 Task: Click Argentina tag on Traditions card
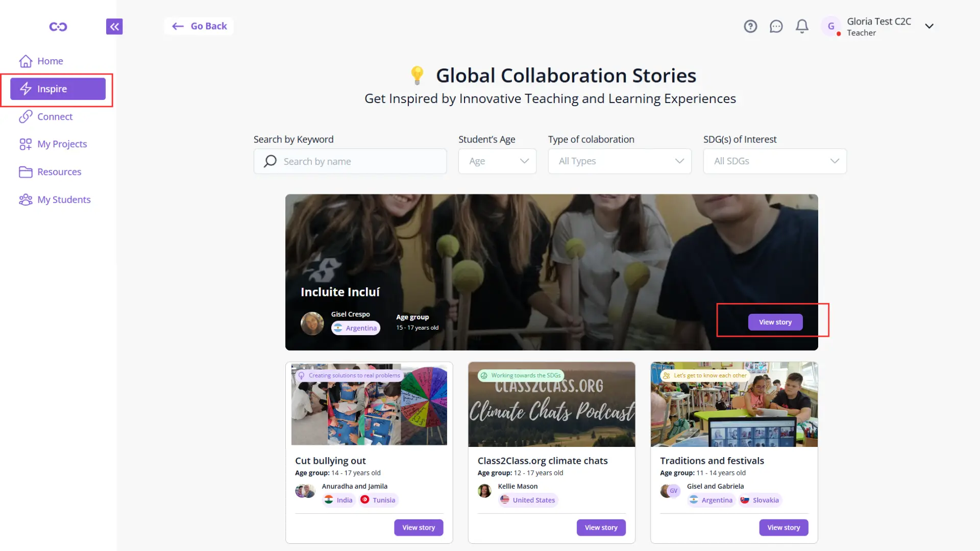click(x=711, y=500)
